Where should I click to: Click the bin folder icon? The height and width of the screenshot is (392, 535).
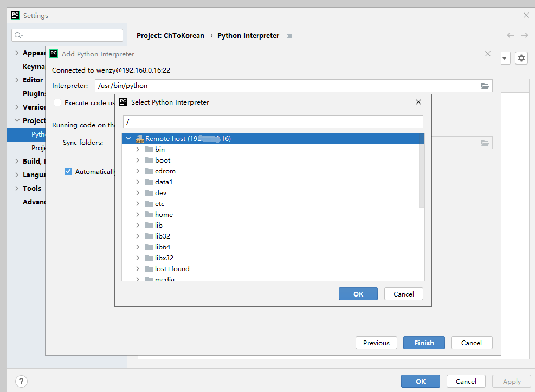coord(149,150)
